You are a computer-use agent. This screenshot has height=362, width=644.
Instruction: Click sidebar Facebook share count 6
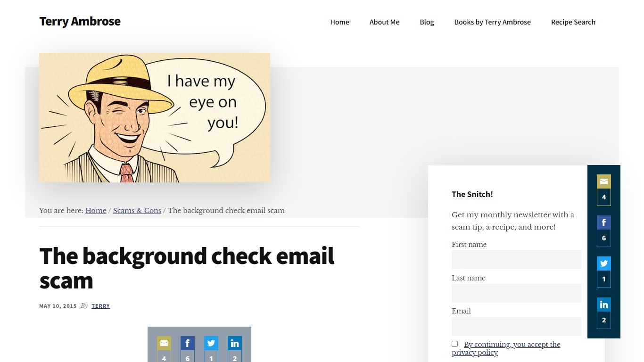pos(604,238)
